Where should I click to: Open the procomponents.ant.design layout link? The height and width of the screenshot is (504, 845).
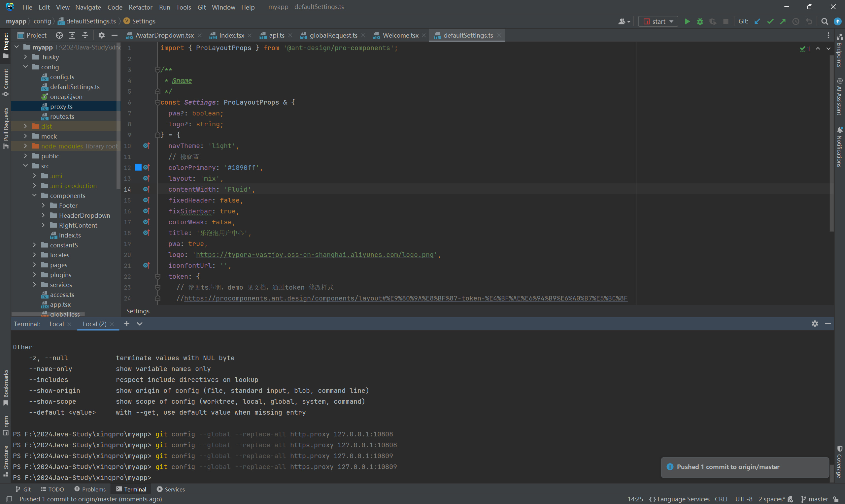tap(406, 298)
